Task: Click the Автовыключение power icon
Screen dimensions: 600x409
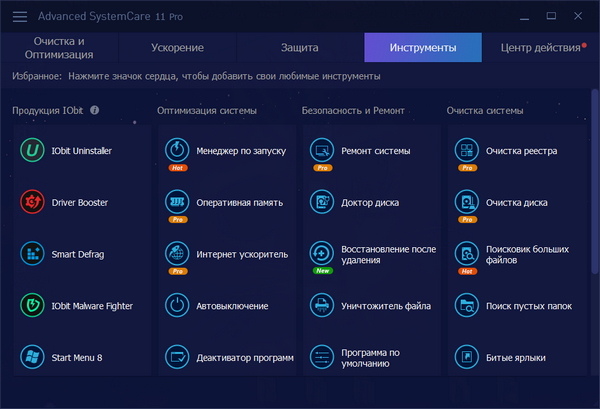Action: [x=177, y=305]
